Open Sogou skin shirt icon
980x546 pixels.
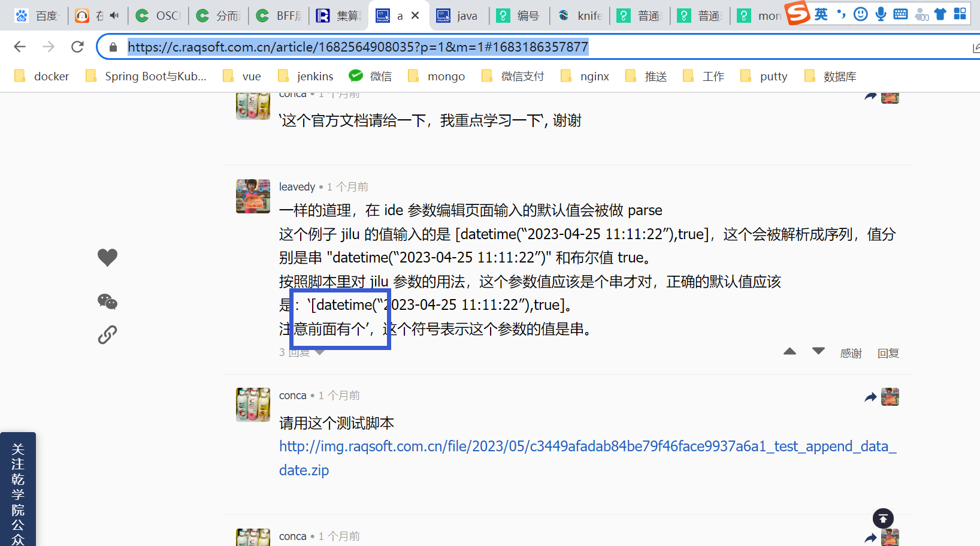(x=940, y=14)
